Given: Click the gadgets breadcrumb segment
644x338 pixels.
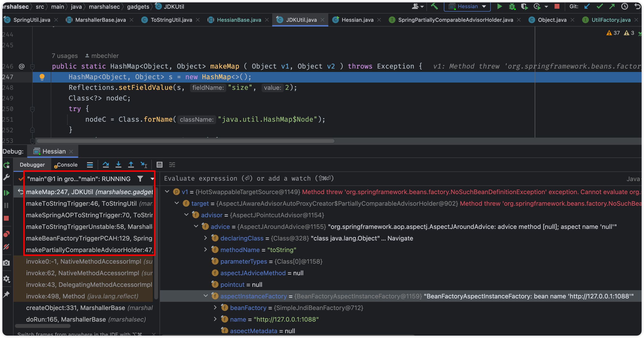Looking at the screenshot, I should click(x=138, y=7).
